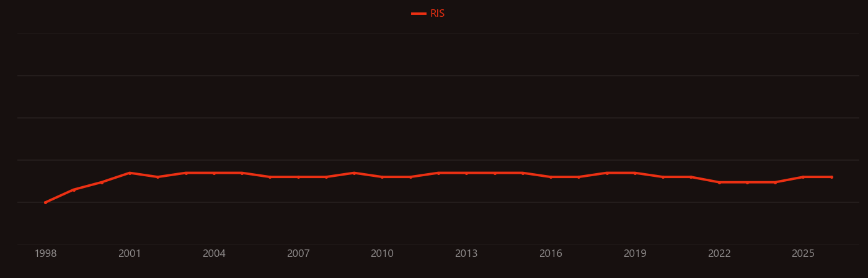Screen dimensions: 868x278
Task: Click the 1998 x-axis label
Action: click(45, 254)
